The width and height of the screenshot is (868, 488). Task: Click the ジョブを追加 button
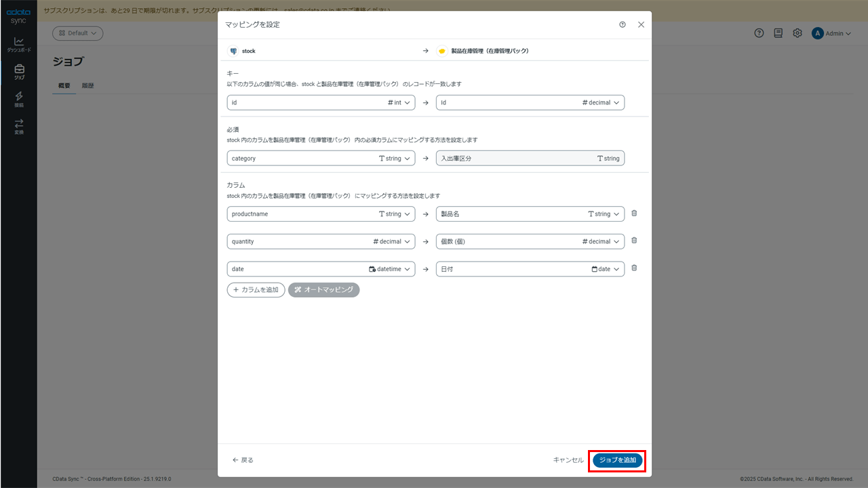click(x=617, y=460)
